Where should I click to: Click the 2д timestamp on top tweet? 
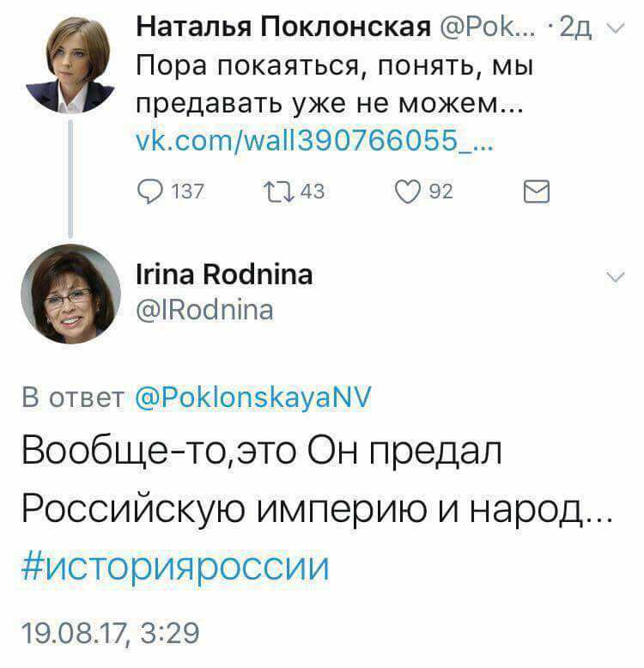(x=575, y=28)
